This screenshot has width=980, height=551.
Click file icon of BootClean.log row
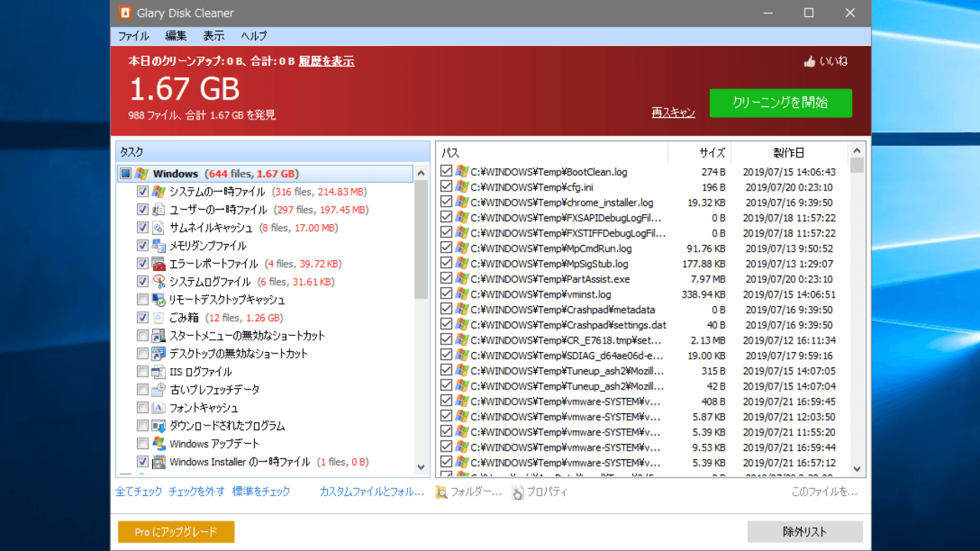462,171
